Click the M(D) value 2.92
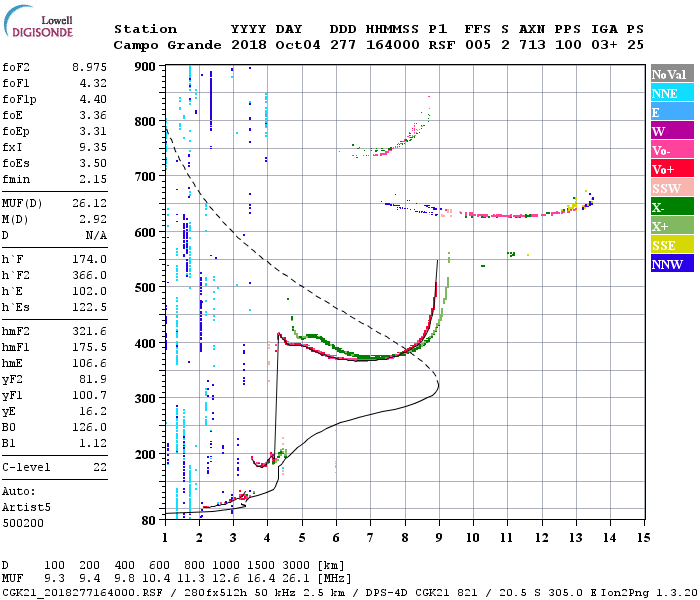Screen dimensions: 700x600 click(x=93, y=219)
